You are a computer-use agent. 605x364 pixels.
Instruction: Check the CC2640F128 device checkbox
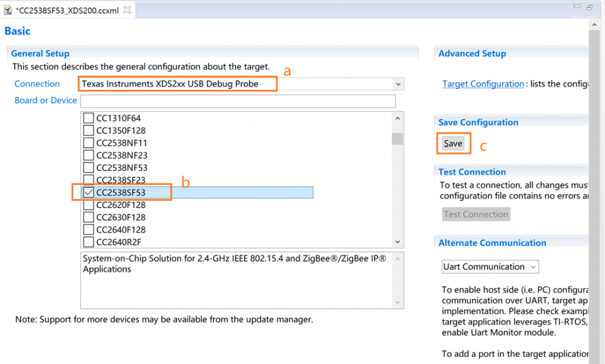89,229
